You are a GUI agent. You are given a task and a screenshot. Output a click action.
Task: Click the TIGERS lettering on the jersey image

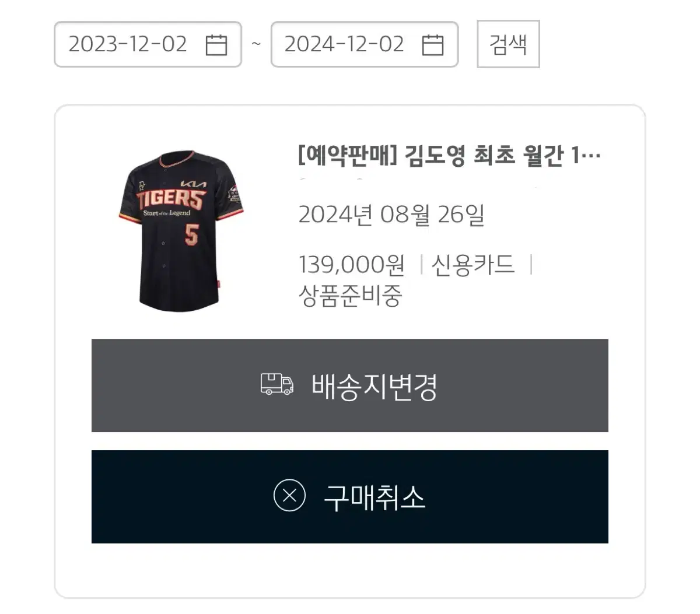click(x=171, y=199)
